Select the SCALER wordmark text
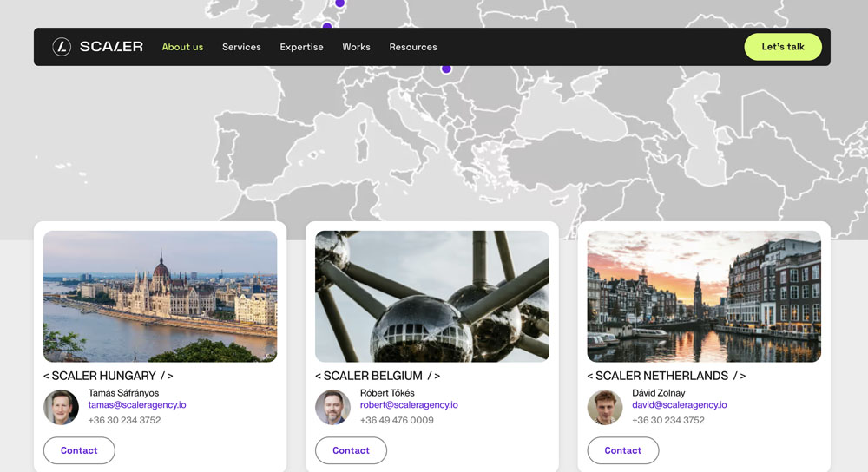Viewport: 868px width, 472px height. pos(111,47)
